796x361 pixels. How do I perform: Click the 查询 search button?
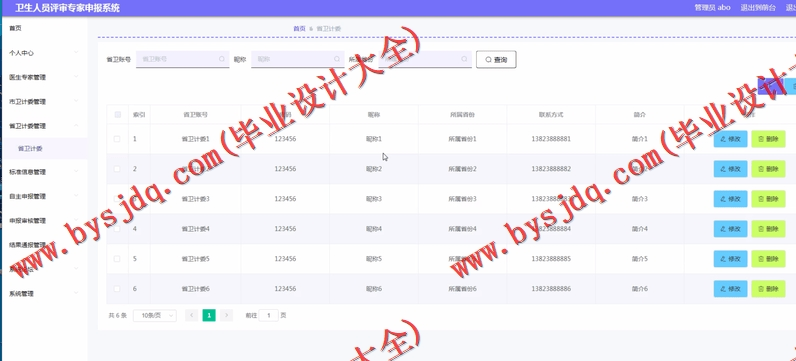tap(496, 59)
